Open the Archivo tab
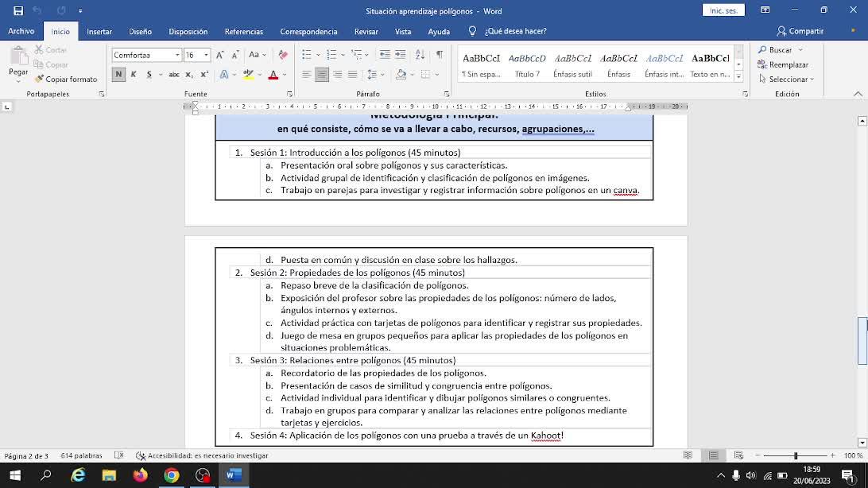Image resolution: width=868 pixels, height=488 pixels. [x=21, y=32]
